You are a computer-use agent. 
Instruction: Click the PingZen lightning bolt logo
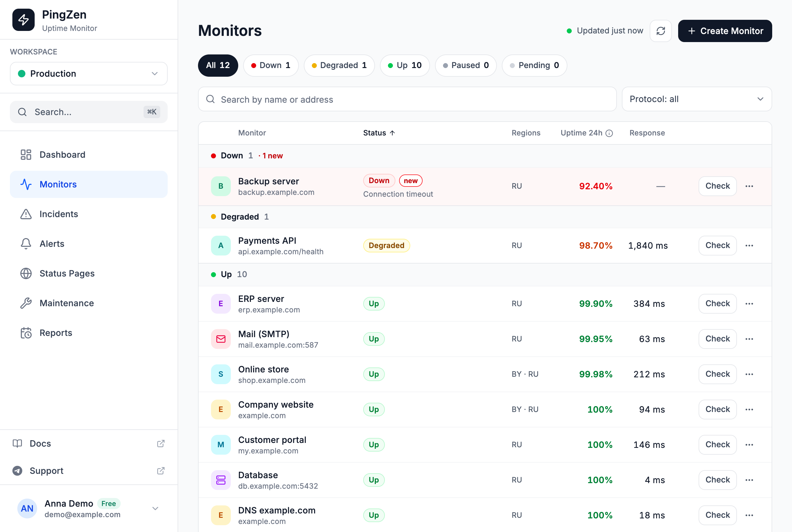point(24,20)
